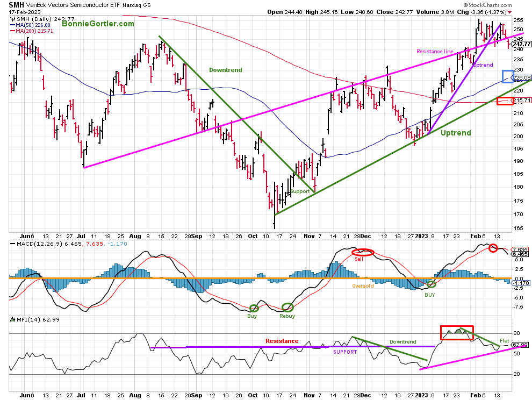
Task: Click the BonnieGortler.com label
Action: [x=98, y=24]
